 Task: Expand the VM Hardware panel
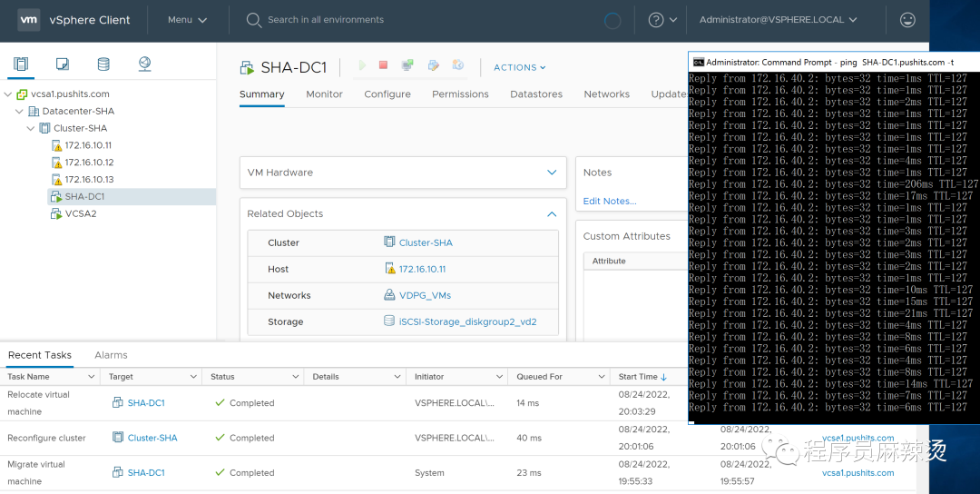pyautogui.click(x=552, y=173)
